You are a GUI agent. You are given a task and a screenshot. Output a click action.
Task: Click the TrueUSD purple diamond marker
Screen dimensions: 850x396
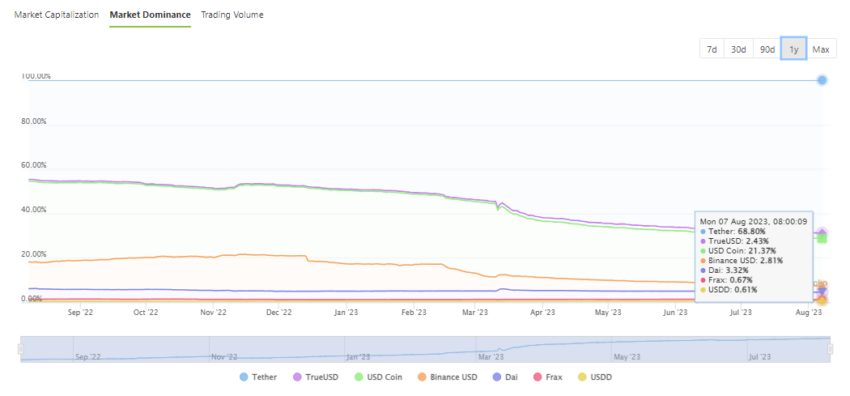coord(822,233)
